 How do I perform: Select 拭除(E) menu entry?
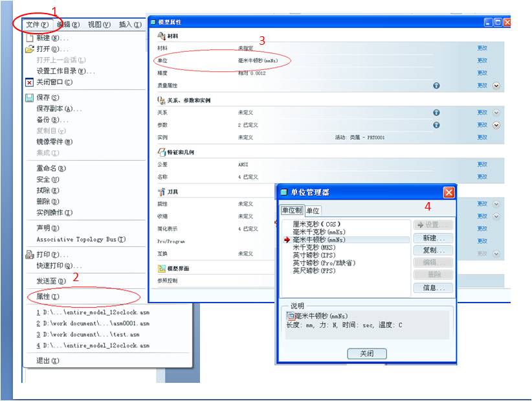(48, 190)
